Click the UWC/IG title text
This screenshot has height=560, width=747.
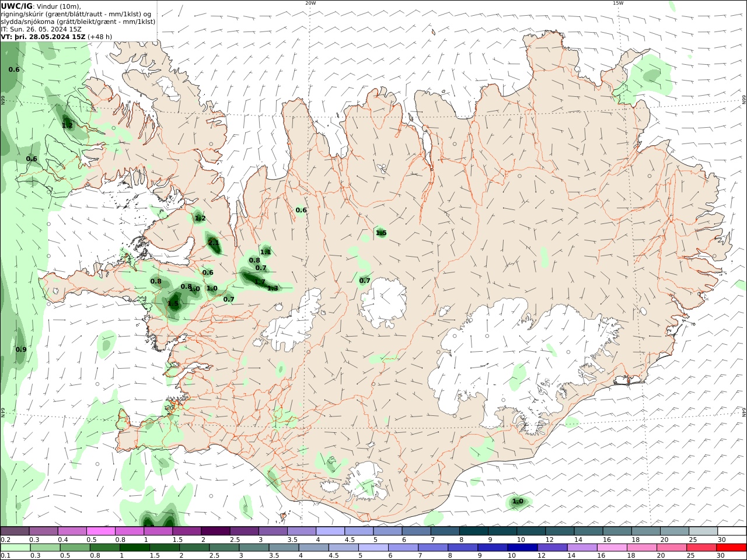16,6
